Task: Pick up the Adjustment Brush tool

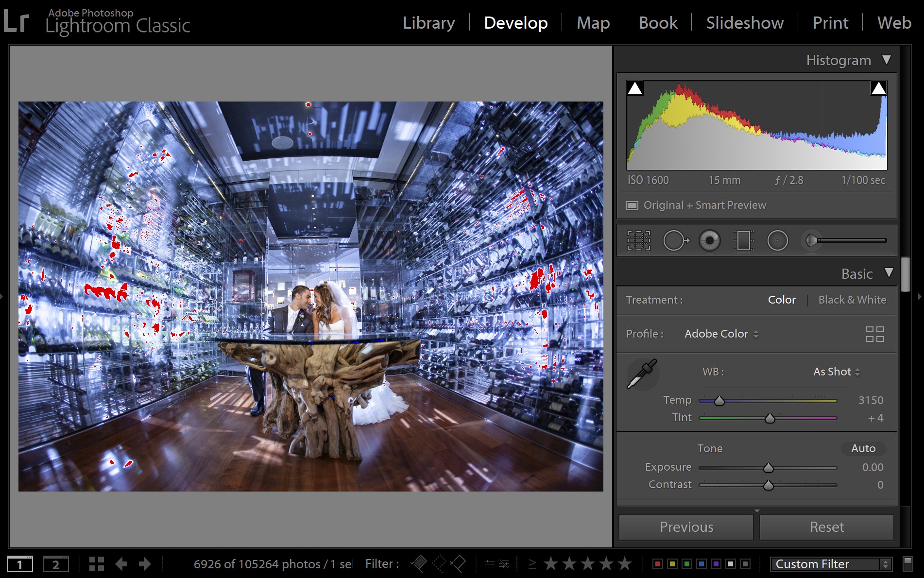Action: [810, 239]
